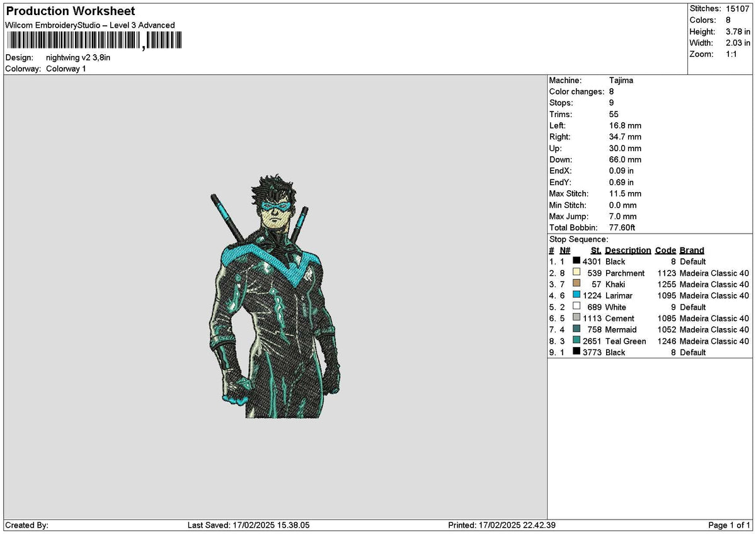Click 'Wilcom EmbroideryStudio – Level 3 Advanced' text
The width and height of the screenshot is (756, 534).
click(90, 25)
